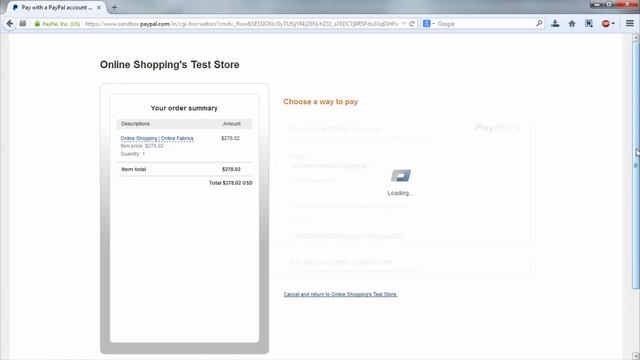Click the Choose a way to pay heading
Viewport: 640px width, 360px height.
tap(320, 102)
